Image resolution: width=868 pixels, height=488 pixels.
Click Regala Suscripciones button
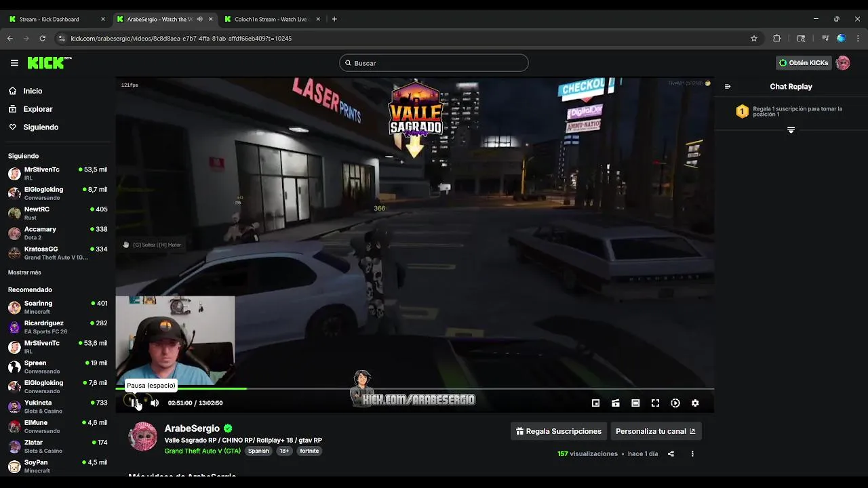coord(559,431)
